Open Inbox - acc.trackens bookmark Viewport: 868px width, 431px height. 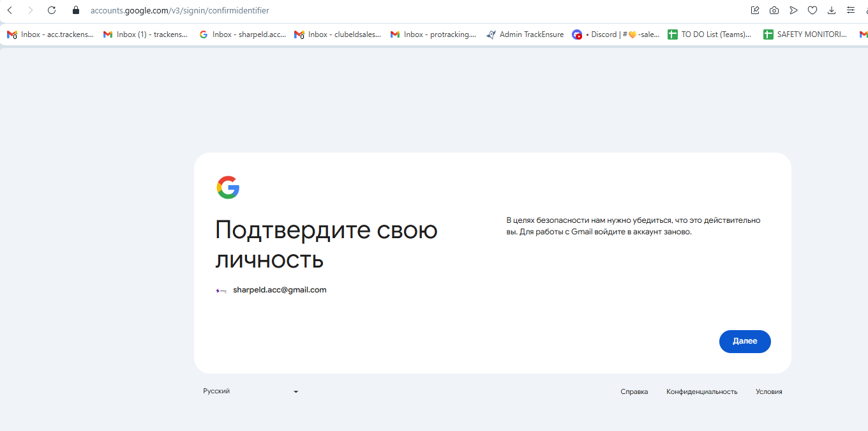[50, 34]
